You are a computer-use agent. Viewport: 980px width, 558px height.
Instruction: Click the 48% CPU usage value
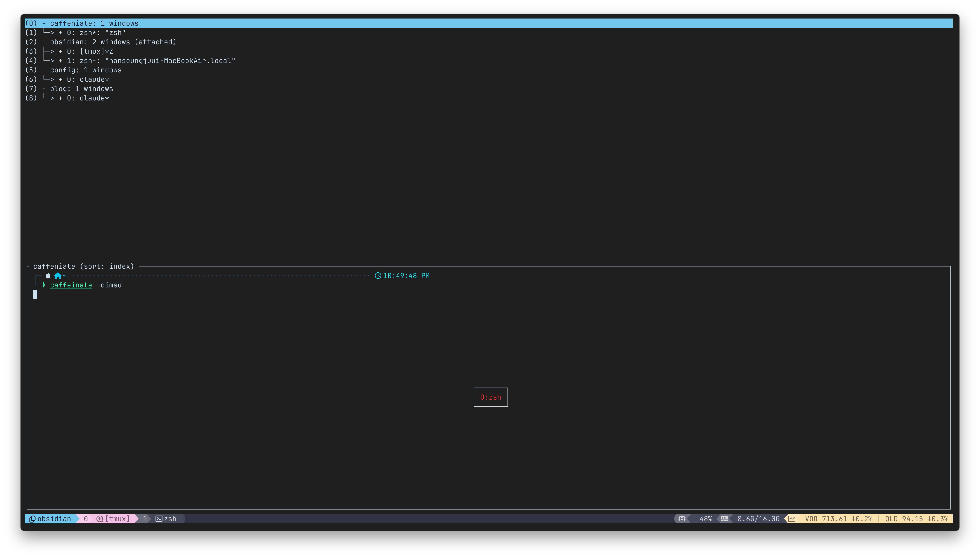706,519
